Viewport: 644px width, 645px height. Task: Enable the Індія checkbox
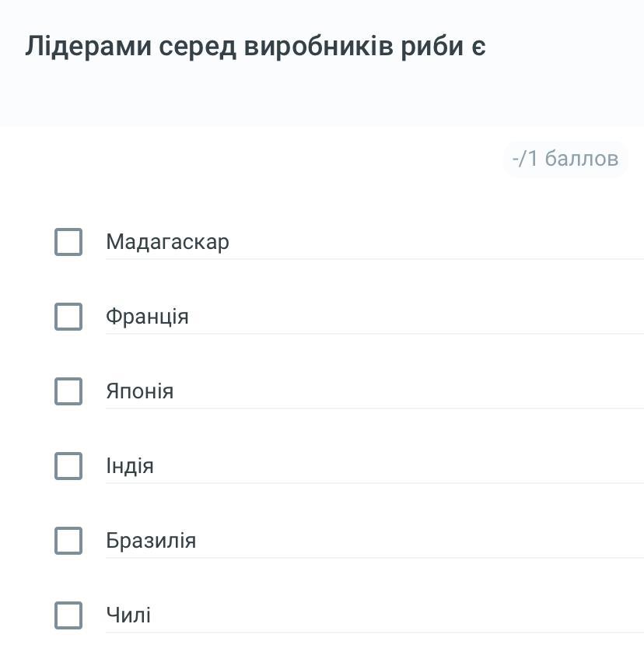click(x=68, y=466)
